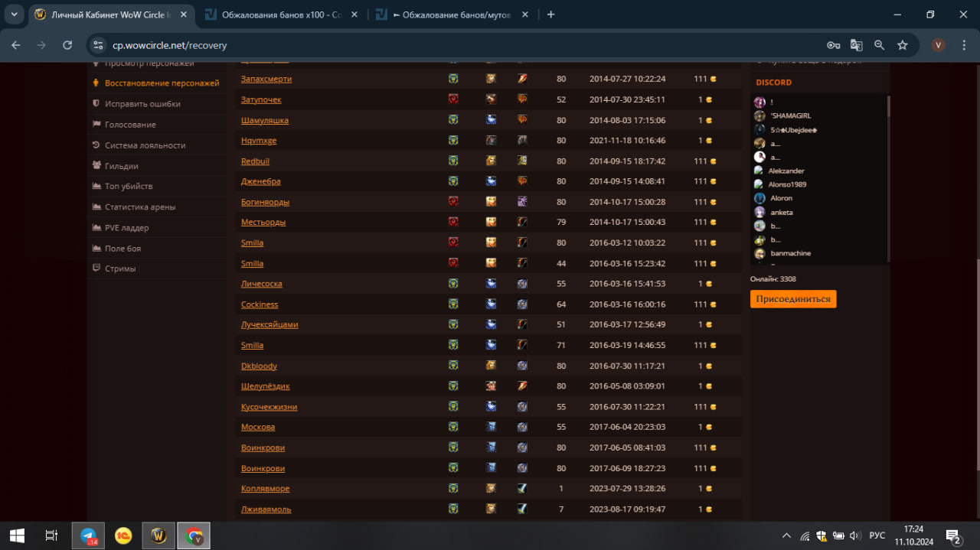Click the Windows Start button
This screenshot has height=550, width=980.
click(x=17, y=535)
